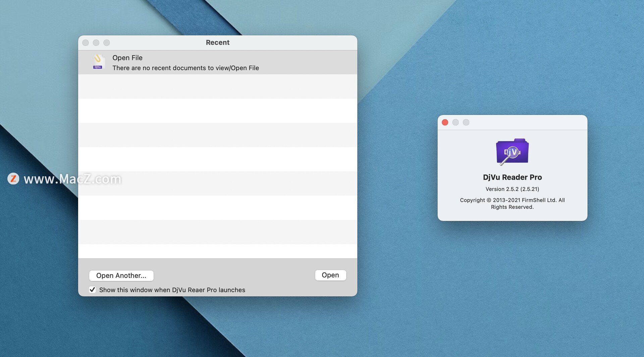Screen dimensions: 644x357
Task: Click the DjVu Reader Pro app icon
Action: 512,152
